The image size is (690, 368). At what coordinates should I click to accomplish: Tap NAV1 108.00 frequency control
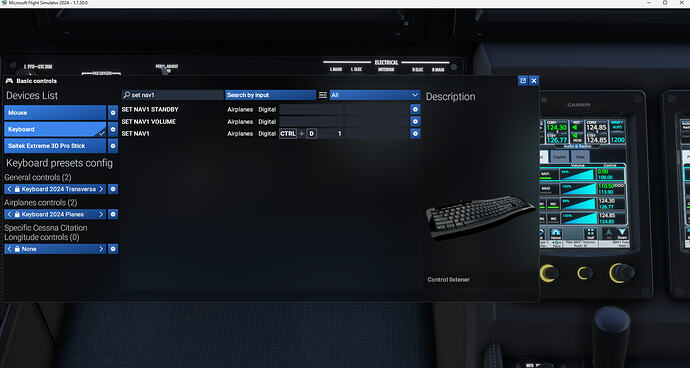610,174
